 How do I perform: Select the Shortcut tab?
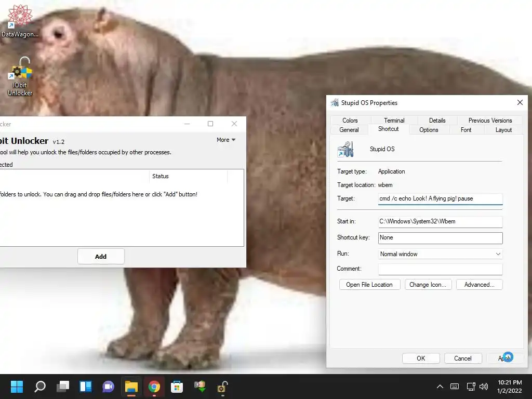[x=389, y=129]
